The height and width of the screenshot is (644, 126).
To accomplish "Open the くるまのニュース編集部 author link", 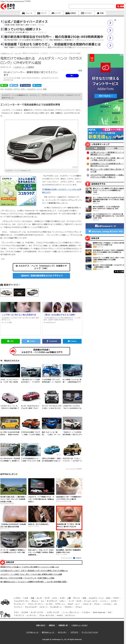I will click(24, 67).
